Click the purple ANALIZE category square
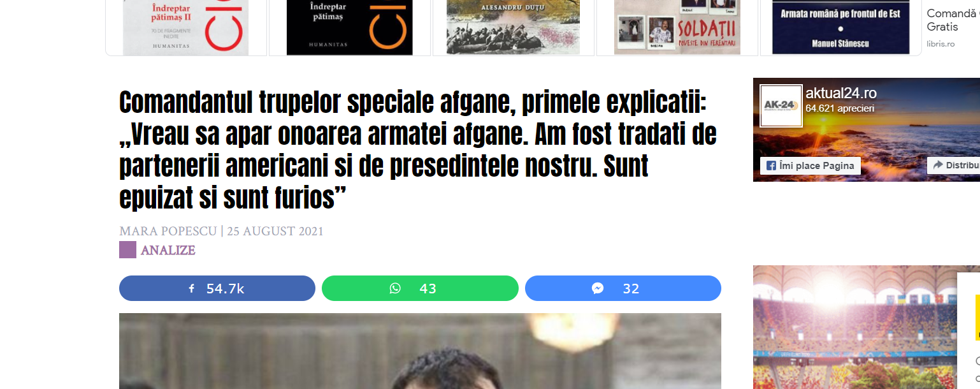Image resolution: width=980 pixels, height=389 pixels. 127,250
